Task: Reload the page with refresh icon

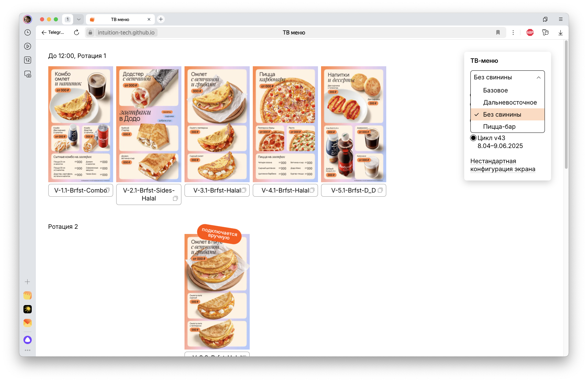Action: [77, 32]
